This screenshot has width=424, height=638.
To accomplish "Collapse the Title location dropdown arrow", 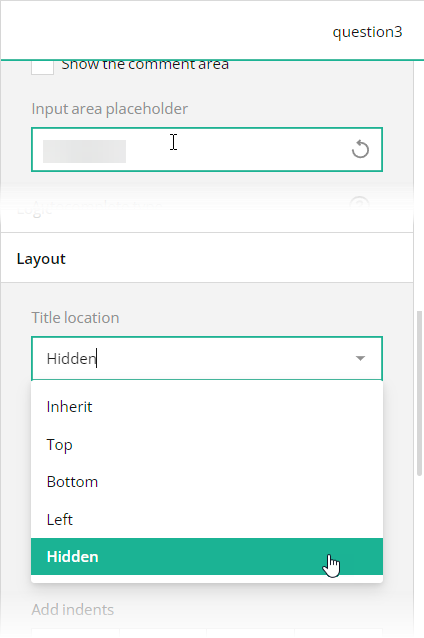I will click(360, 358).
